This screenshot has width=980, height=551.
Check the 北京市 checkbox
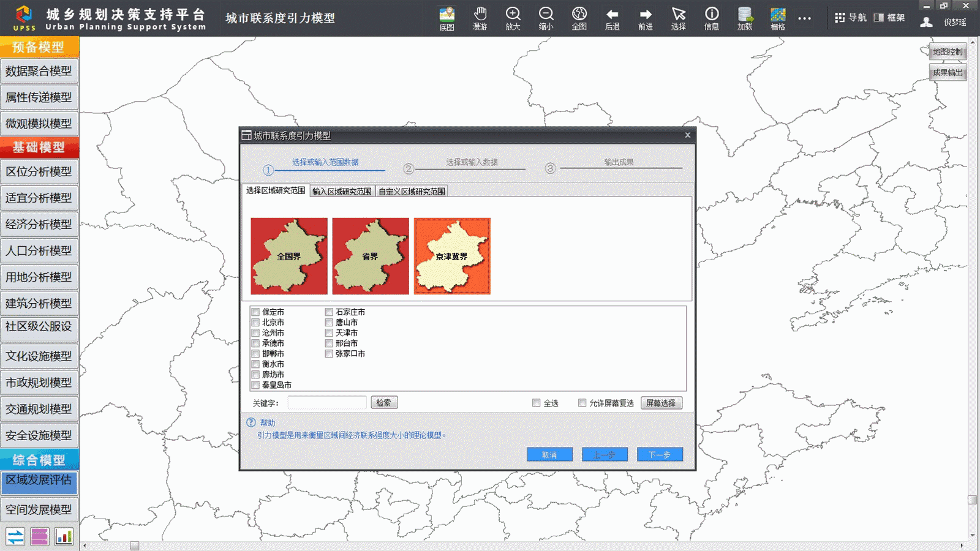click(255, 322)
